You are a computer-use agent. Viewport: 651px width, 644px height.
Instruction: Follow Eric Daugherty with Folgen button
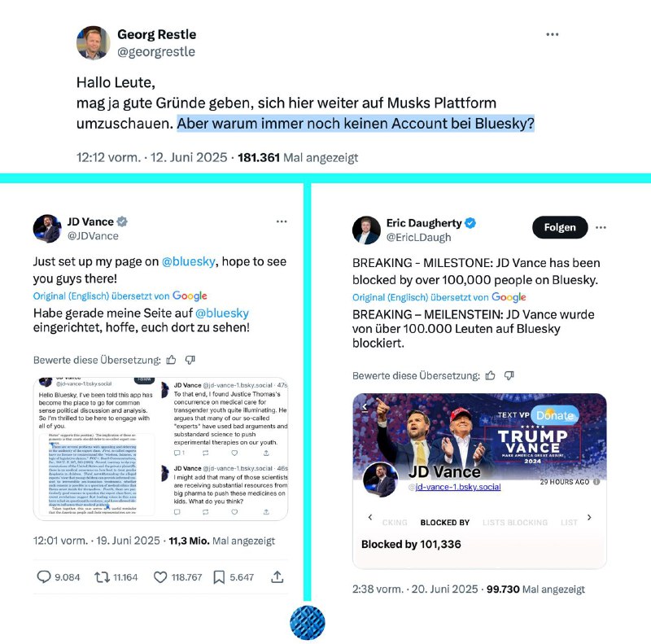point(560,227)
